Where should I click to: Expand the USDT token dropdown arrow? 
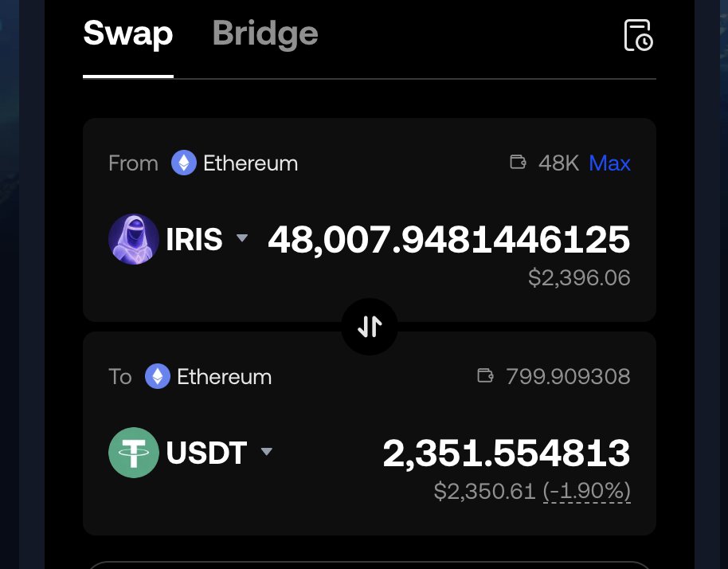pos(267,451)
